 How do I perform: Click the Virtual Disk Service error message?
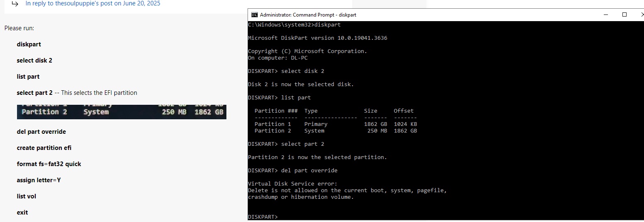pos(347,191)
